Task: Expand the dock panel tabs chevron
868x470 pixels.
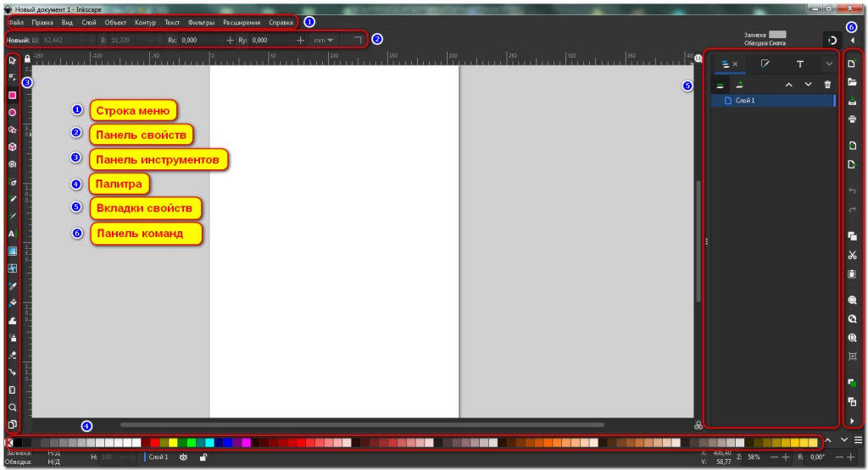Action: click(x=829, y=64)
